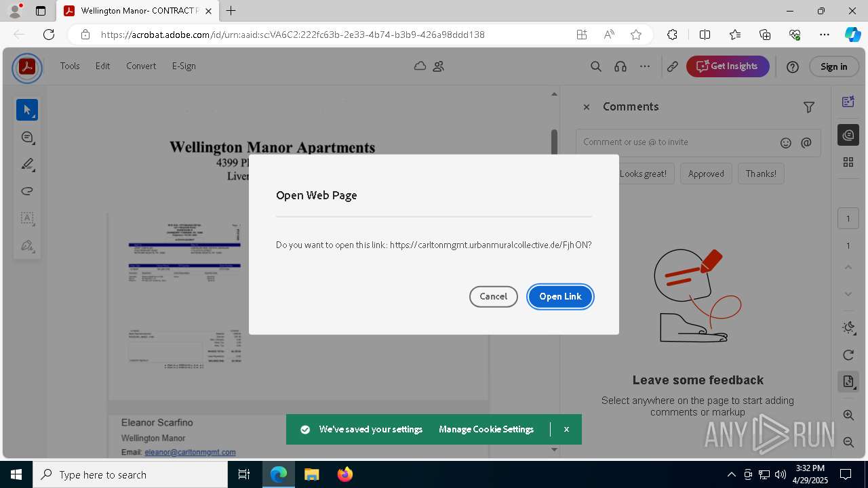
Task: Click the rotate page icon
Action: [848, 355]
